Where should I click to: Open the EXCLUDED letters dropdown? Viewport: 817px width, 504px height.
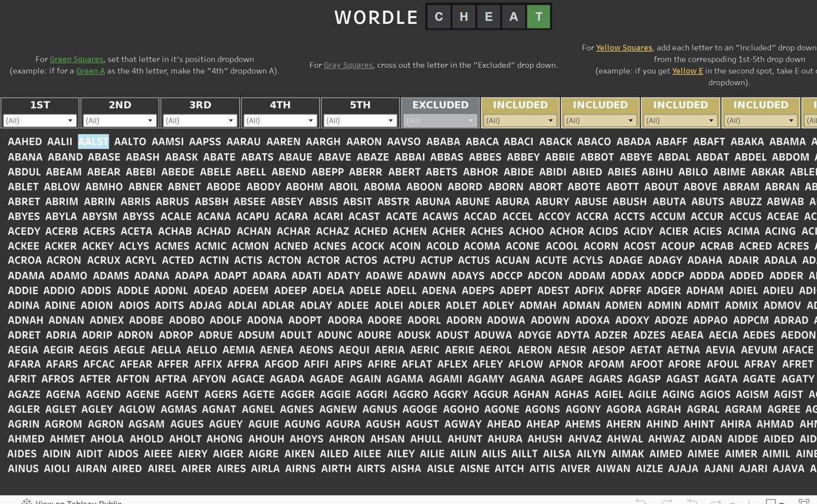(440, 120)
